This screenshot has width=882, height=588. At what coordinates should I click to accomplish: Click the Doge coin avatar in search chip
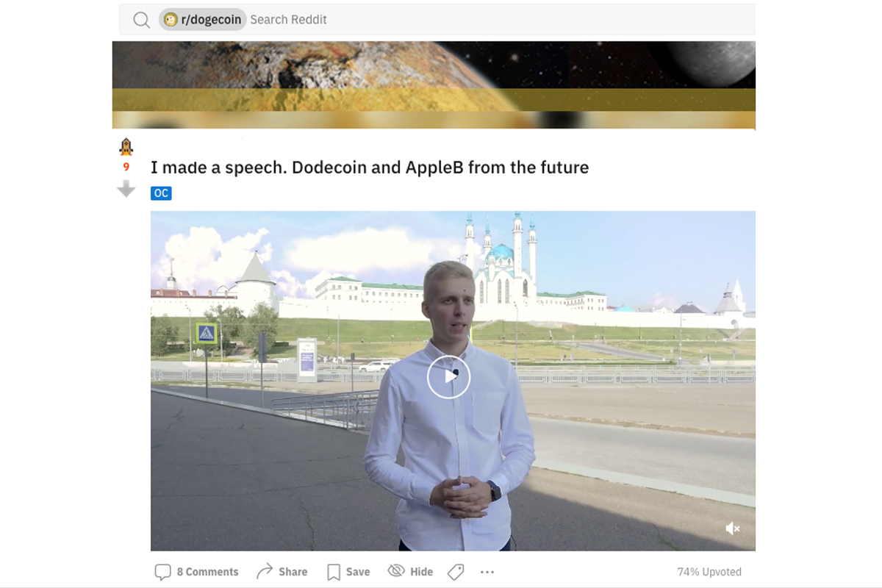171,20
